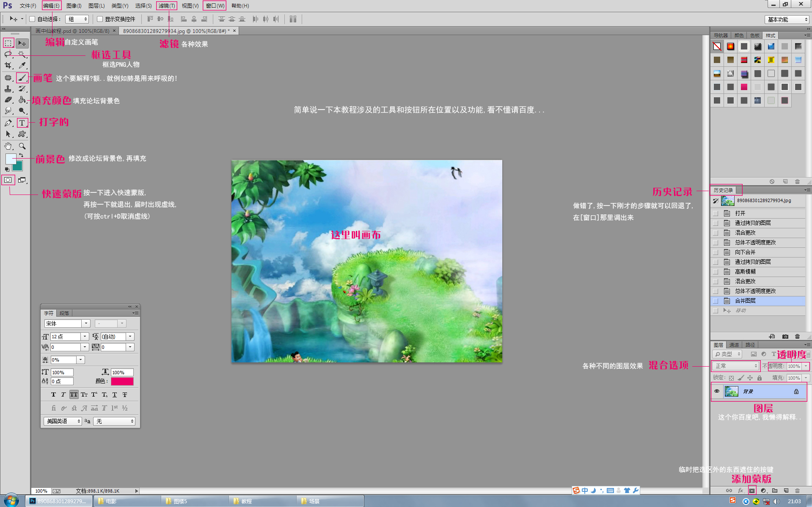Select history step 合并图层
Screen dimensions: 812x507
click(758, 301)
